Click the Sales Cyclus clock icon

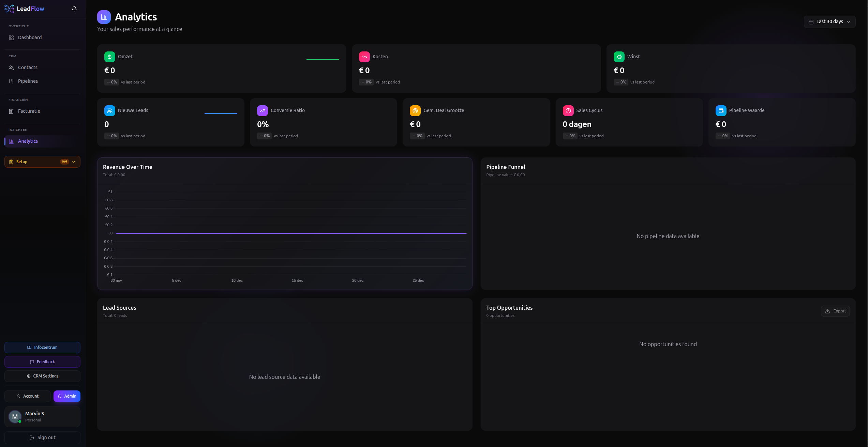tap(568, 111)
